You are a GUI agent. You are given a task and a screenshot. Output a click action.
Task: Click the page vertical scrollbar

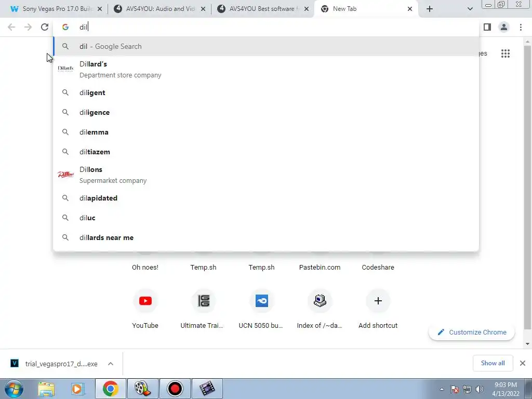(x=527, y=187)
